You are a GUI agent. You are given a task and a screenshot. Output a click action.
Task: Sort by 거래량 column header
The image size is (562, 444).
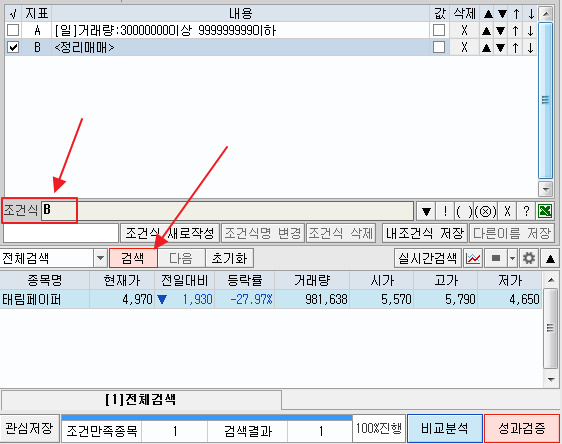312,280
